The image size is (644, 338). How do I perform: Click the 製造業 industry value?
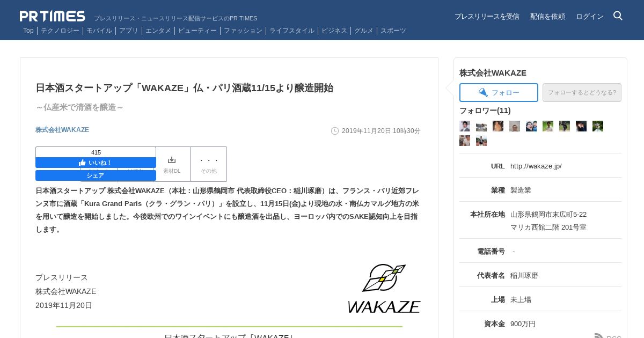point(521,190)
